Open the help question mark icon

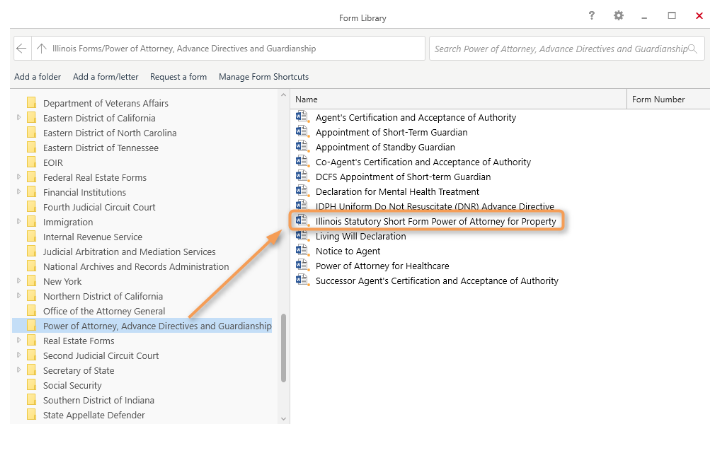coord(591,16)
